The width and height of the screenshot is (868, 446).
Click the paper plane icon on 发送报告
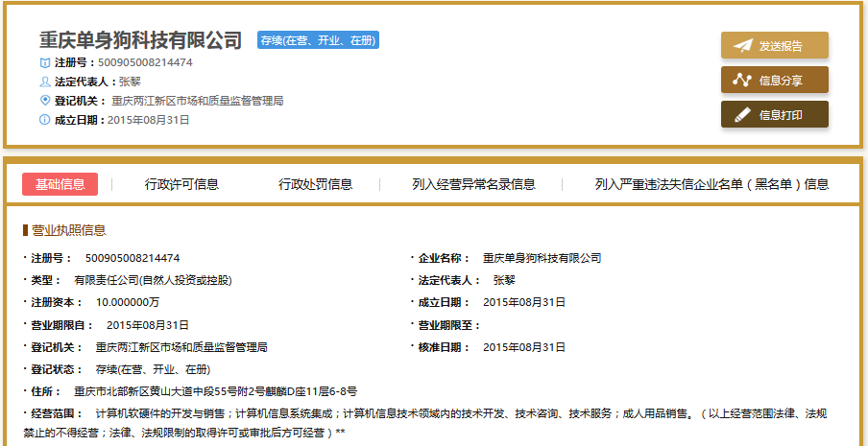pyautogui.click(x=742, y=45)
